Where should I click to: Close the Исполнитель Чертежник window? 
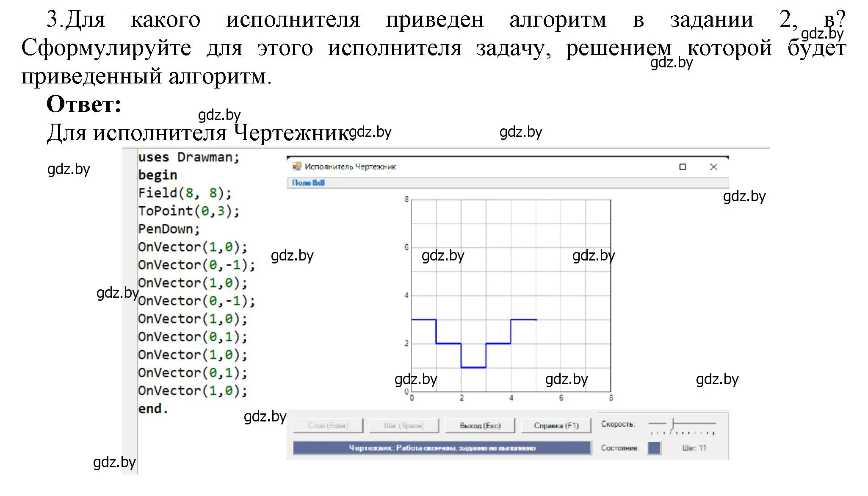(713, 167)
